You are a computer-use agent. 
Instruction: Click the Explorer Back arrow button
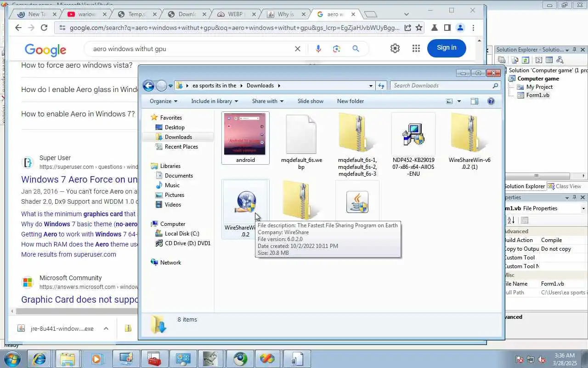point(148,86)
